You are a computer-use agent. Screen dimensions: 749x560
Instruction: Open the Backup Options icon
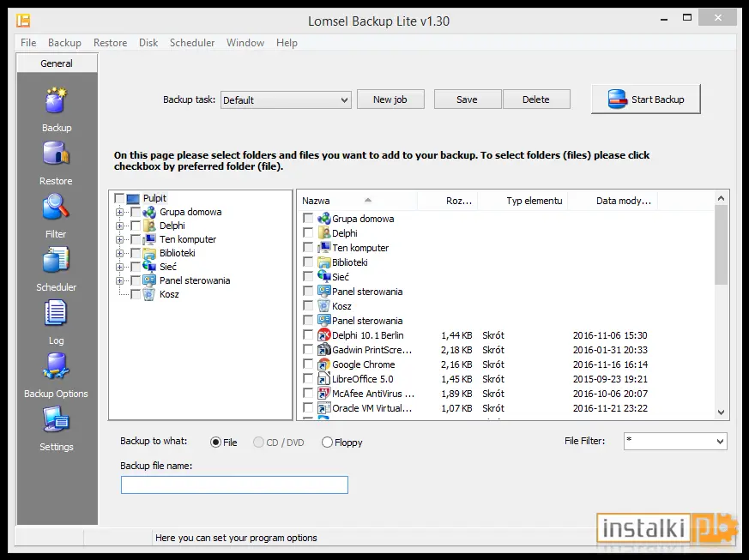pos(57,366)
